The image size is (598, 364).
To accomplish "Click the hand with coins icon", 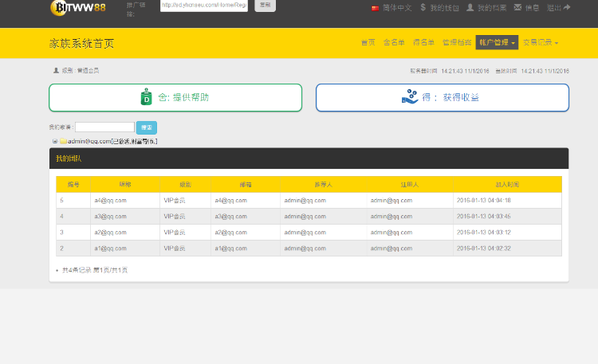I will (x=410, y=97).
